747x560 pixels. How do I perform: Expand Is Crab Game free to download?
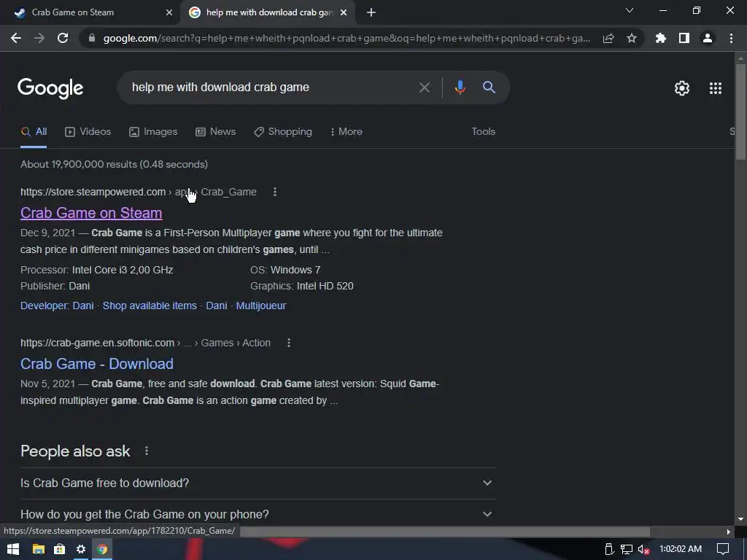pyautogui.click(x=258, y=483)
